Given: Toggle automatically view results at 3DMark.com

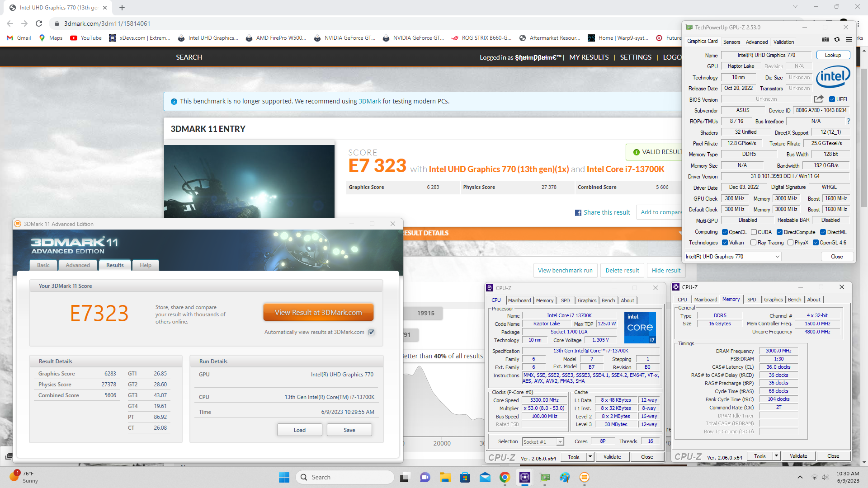Looking at the screenshot, I should pos(372,332).
